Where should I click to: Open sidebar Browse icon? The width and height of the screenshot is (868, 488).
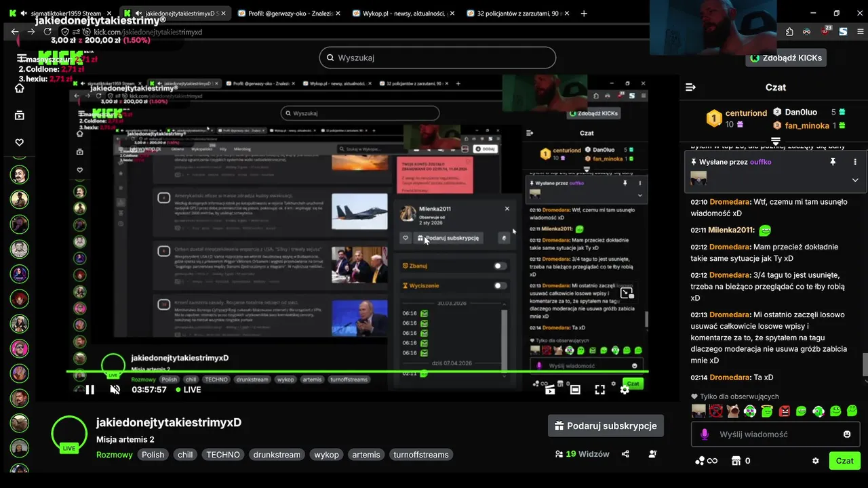coord(20,115)
